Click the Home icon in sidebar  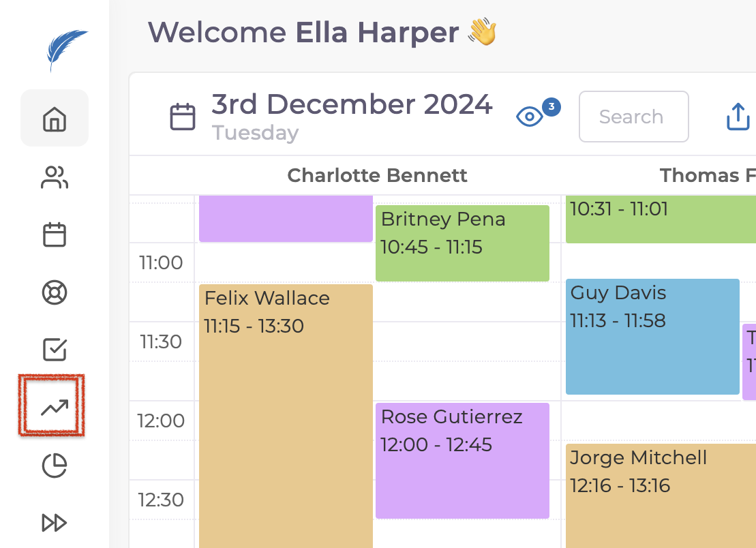55,119
